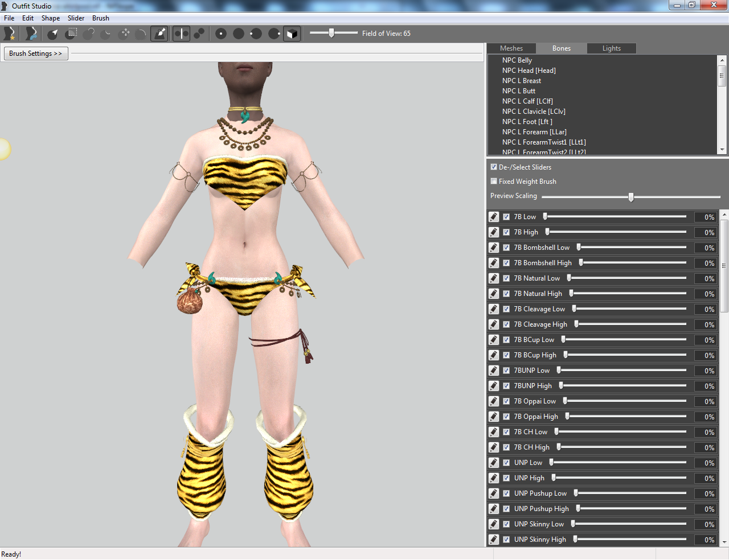
Task: Open the Shape menu
Action: (x=51, y=18)
